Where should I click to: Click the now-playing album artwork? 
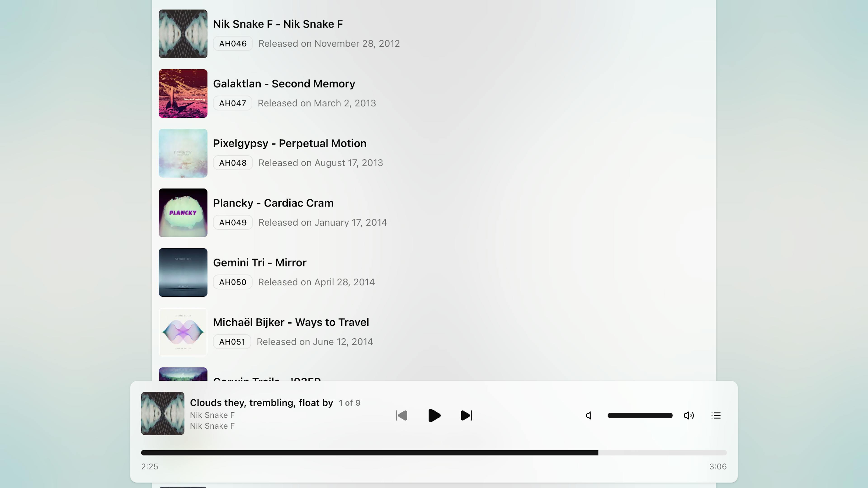click(163, 413)
